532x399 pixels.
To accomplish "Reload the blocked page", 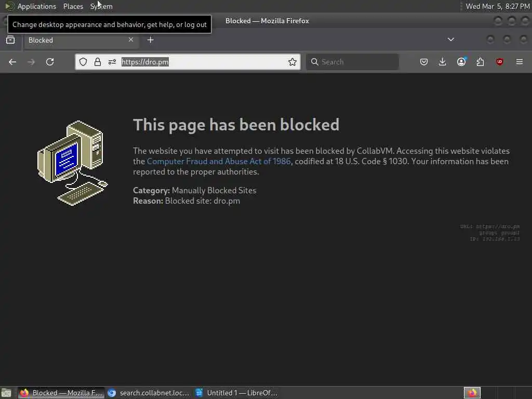I will tap(50, 62).
